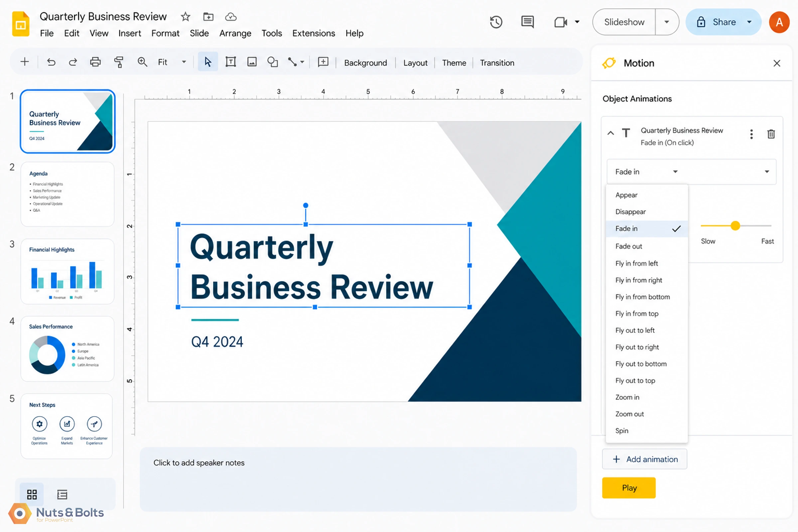Open the shape tool
798x532 pixels.
(272, 62)
